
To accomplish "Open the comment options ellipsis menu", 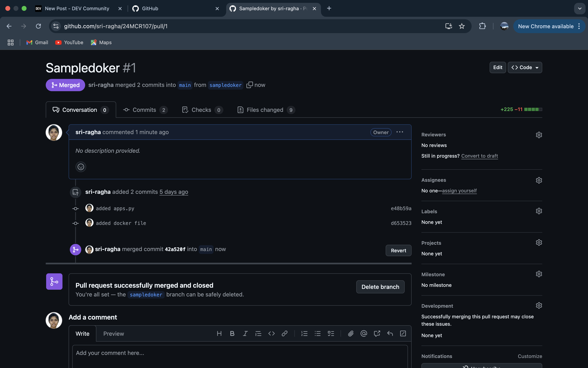I will (400, 132).
